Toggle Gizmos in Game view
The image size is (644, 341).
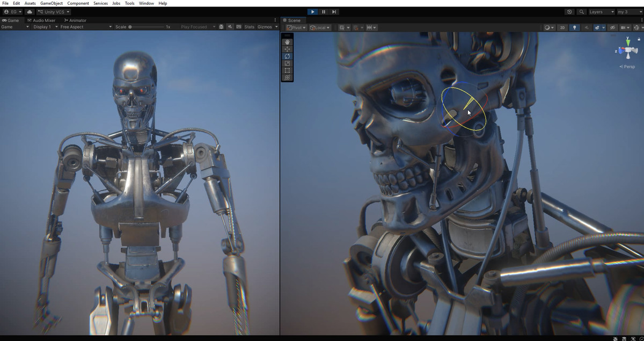point(265,27)
